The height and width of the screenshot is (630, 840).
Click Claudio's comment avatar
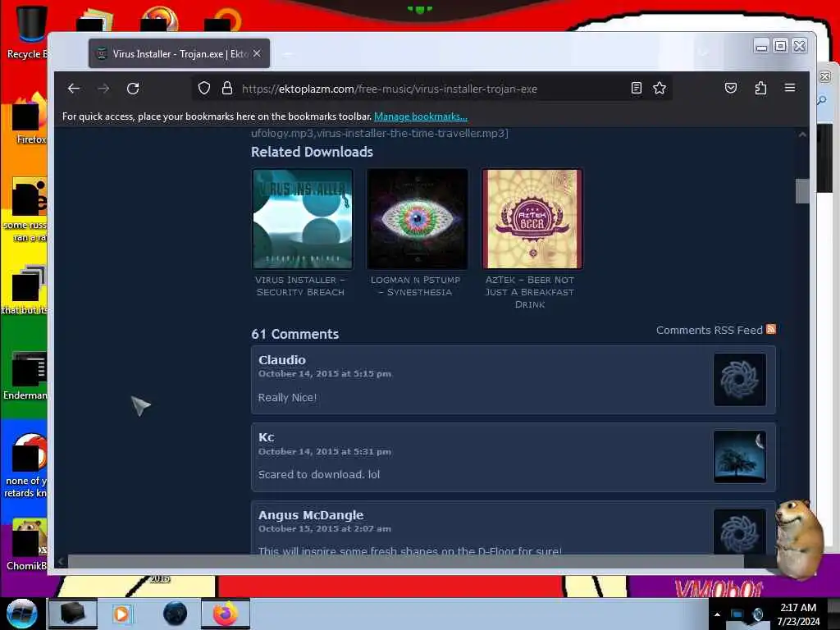pyautogui.click(x=740, y=379)
